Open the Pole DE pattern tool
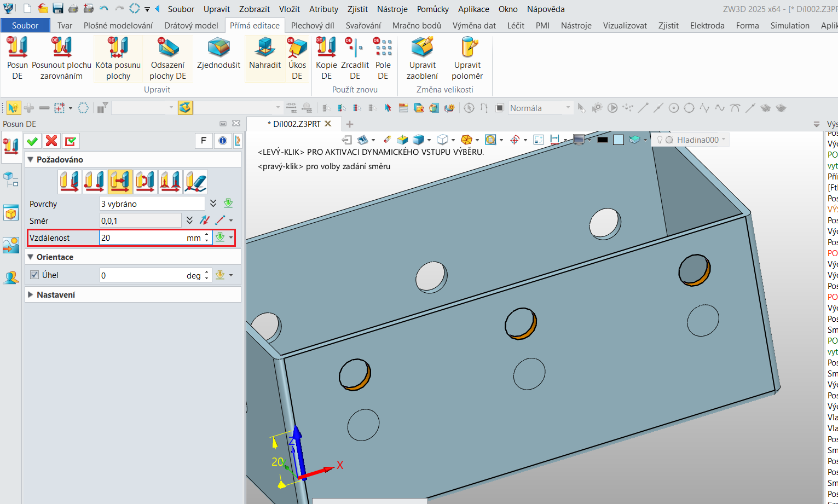Screen dimensions: 838x504 click(383, 59)
